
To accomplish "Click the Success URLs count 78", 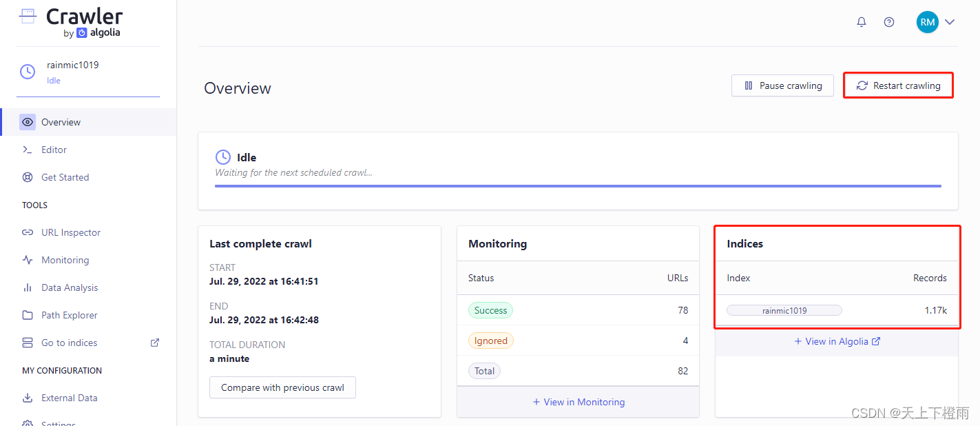I will pyautogui.click(x=682, y=310).
